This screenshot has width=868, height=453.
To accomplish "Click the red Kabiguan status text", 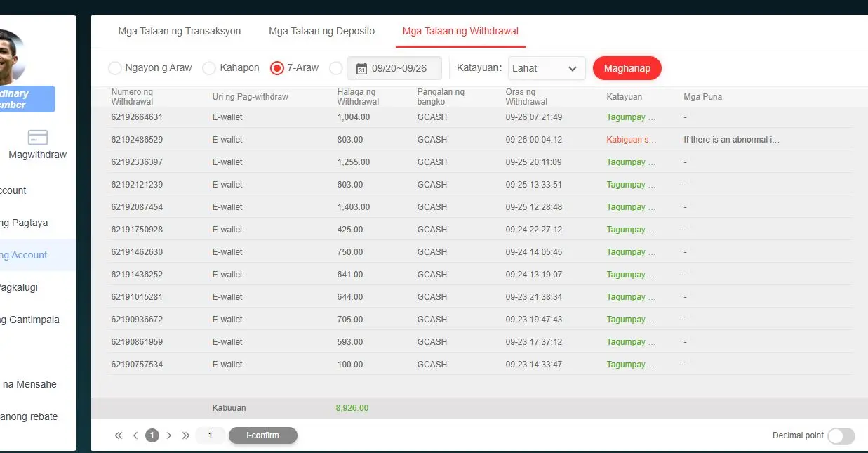I will point(632,140).
